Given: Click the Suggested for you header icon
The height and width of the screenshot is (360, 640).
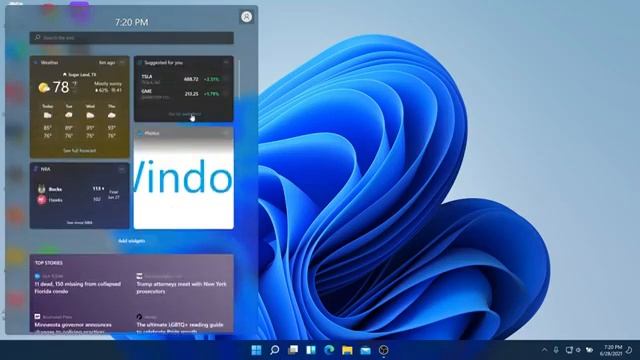Looking at the screenshot, I should (140, 63).
